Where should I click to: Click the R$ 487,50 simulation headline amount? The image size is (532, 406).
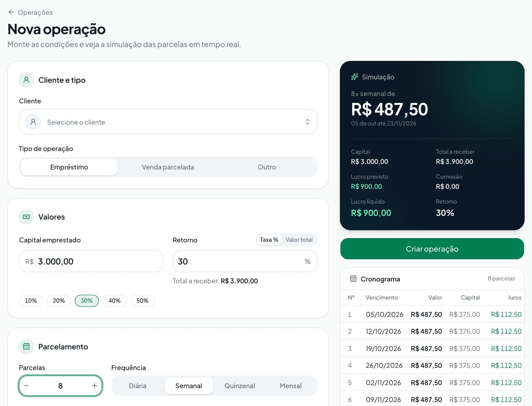[x=389, y=109]
